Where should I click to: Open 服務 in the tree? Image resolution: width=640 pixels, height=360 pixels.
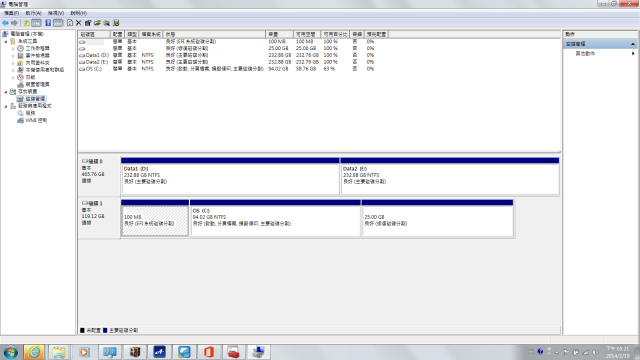[x=30, y=113]
